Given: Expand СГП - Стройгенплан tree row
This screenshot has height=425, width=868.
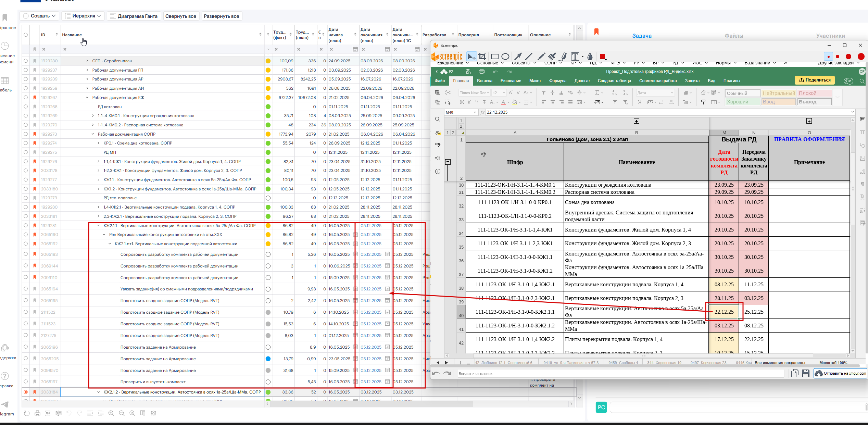Looking at the screenshot, I should pyautogui.click(x=87, y=61).
